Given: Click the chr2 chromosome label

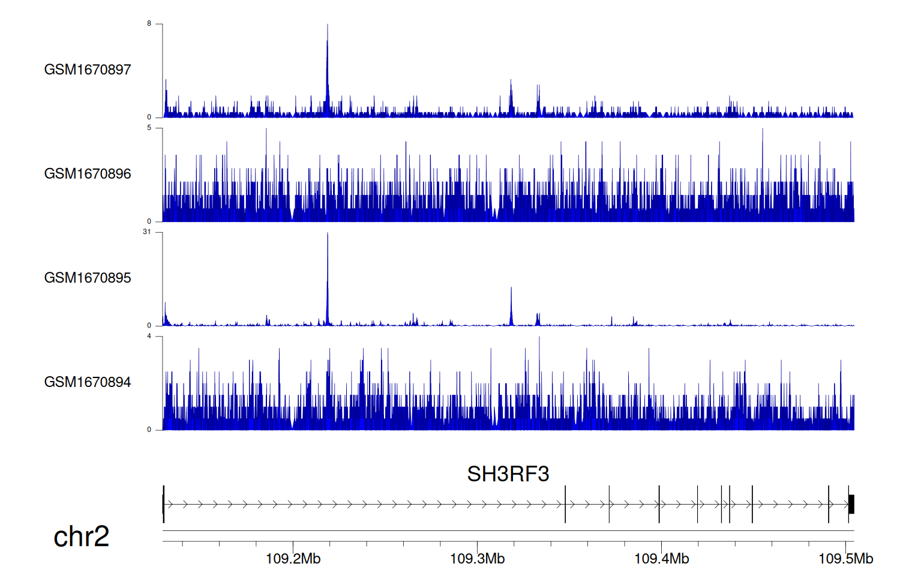Looking at the screenshot, I should click(x=81, y=536).
